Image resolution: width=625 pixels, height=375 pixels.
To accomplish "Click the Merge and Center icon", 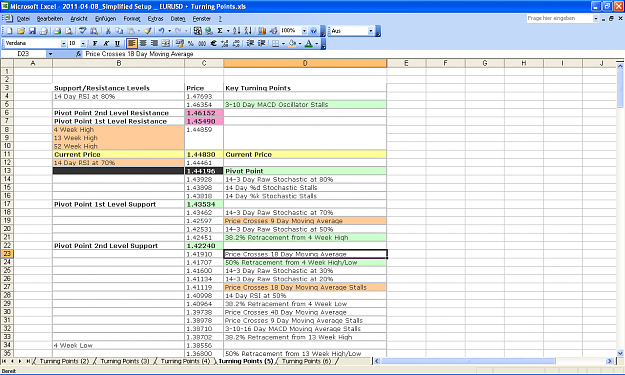I will 166,43.
